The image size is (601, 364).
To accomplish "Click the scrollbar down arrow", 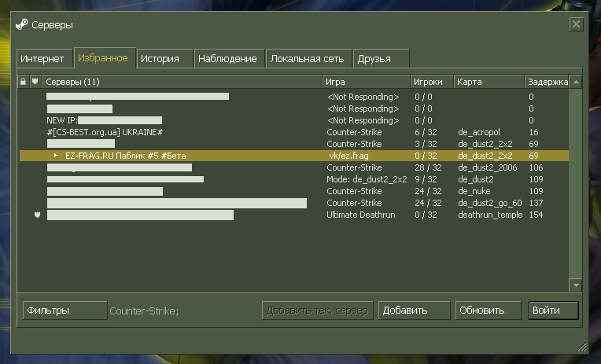I will click(x=576, y=285).
